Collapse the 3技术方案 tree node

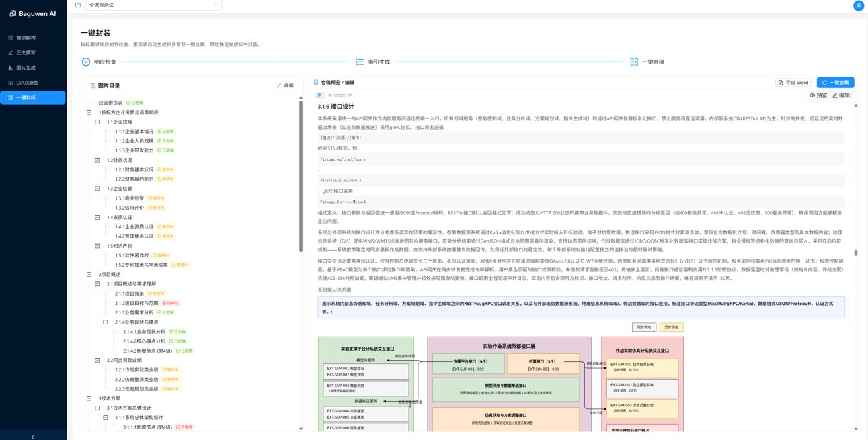[89, 398]
